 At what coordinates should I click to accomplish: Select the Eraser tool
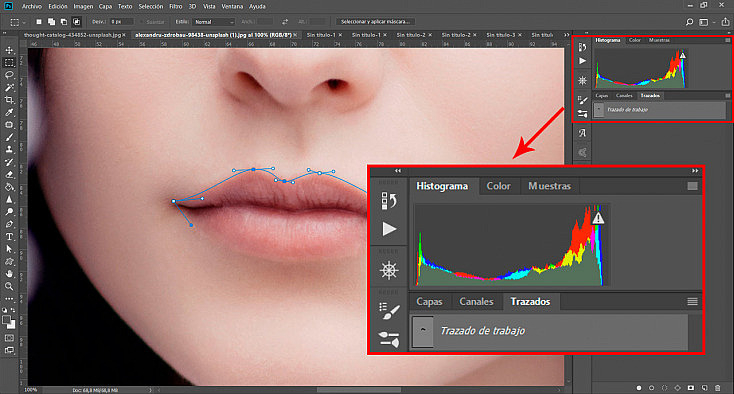coord(9,174)
